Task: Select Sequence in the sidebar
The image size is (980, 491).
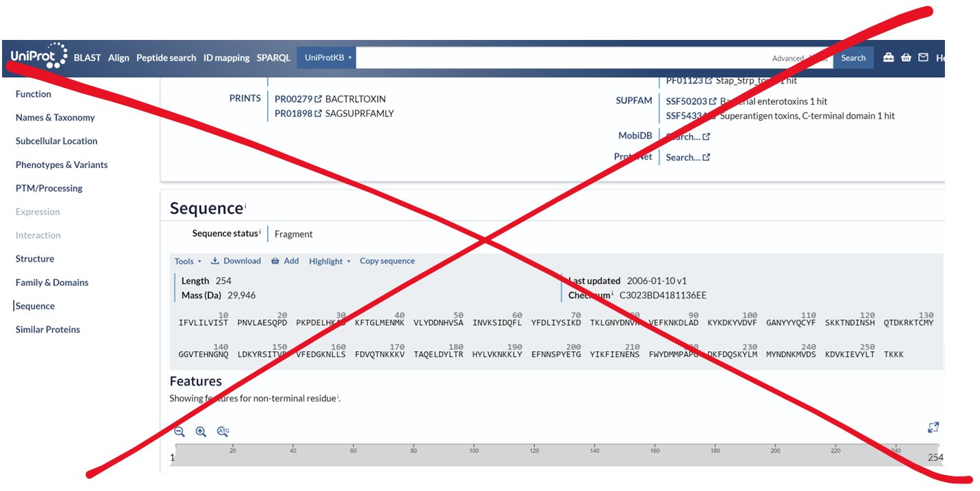Action: pos(35,306)
